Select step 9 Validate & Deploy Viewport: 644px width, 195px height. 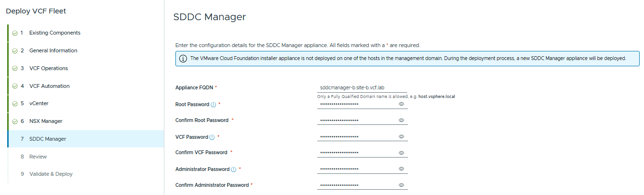tap(50, 174)
